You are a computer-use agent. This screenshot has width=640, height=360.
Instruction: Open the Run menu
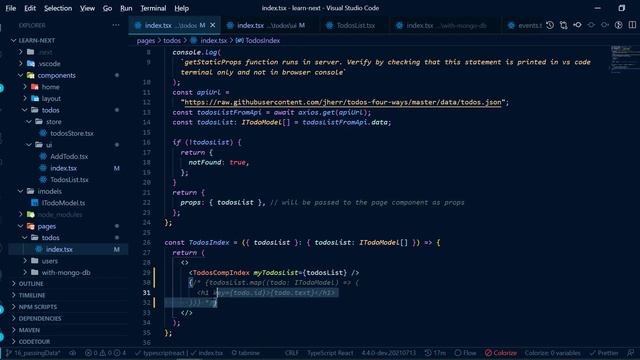pos(126,8)
